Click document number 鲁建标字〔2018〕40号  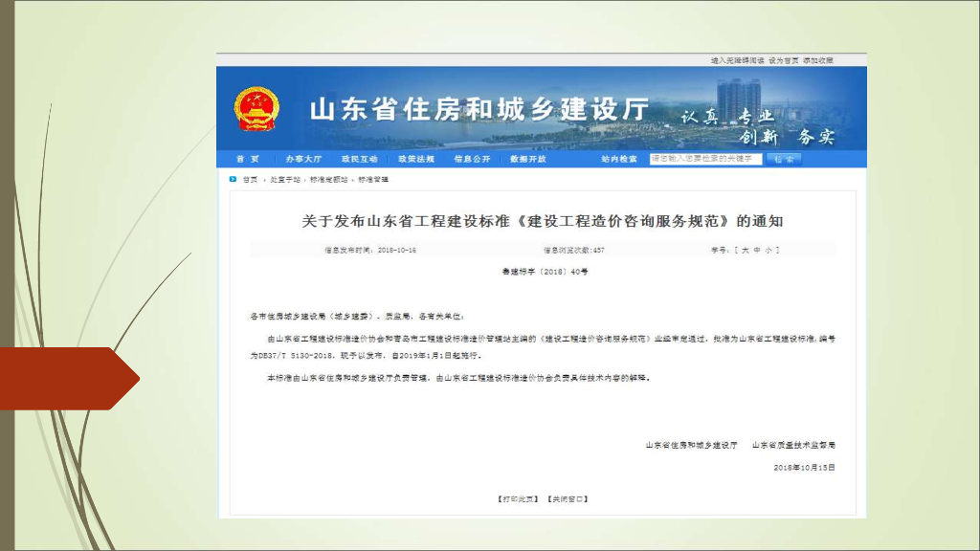click(x=545, y=272)
